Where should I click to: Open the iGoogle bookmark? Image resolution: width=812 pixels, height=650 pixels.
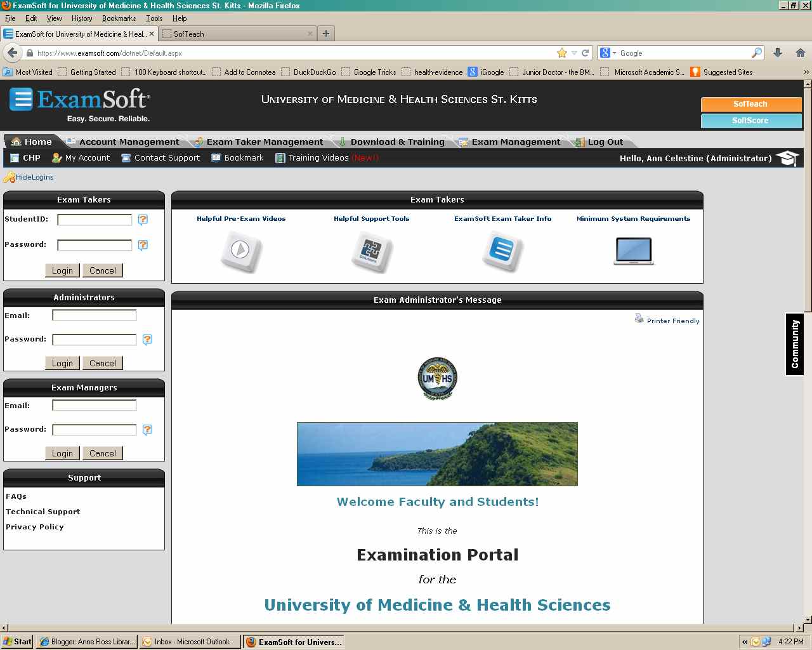(x=486, y=72)
